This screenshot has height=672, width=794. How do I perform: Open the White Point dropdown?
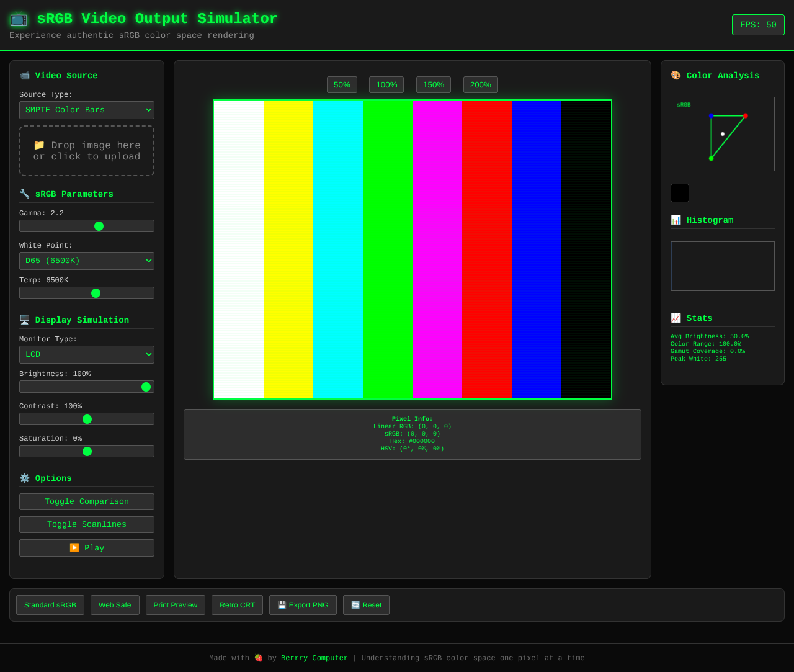click(86, 261)
